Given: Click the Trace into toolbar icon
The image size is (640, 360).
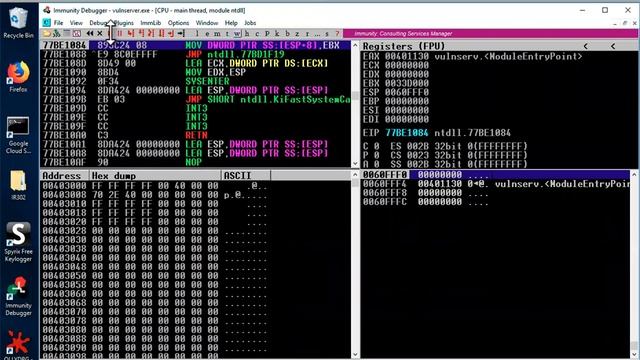Looking at the screenshot, I should pos(151,33).
